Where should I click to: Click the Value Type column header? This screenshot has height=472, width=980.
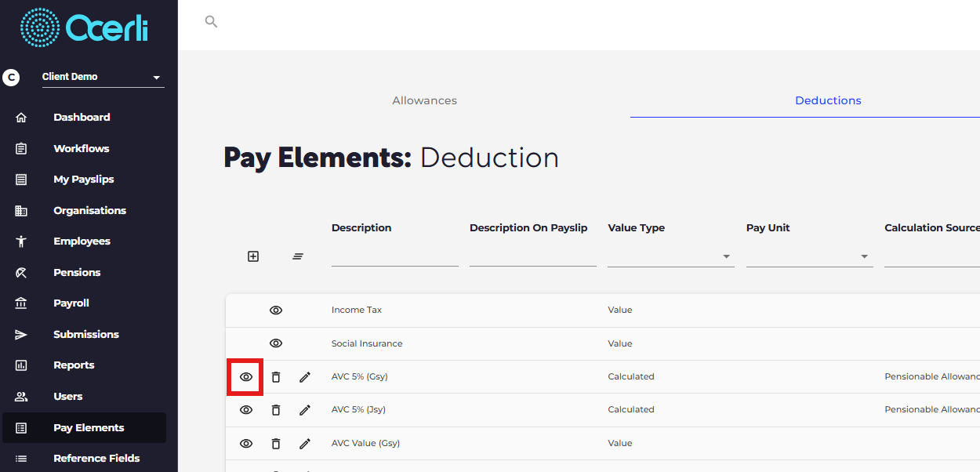click(636, 228)
